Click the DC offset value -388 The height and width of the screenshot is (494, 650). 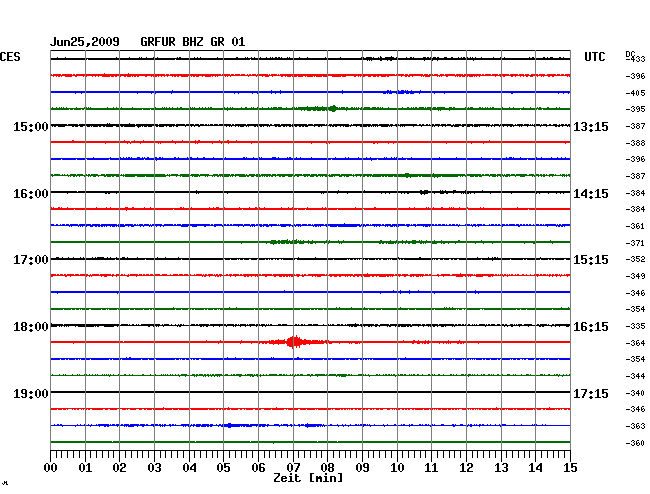[635, 143]
